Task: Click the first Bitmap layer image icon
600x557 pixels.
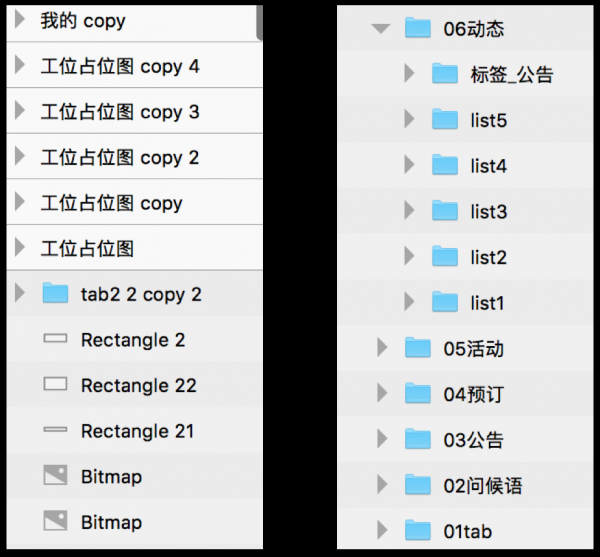Action: point(55,477)
